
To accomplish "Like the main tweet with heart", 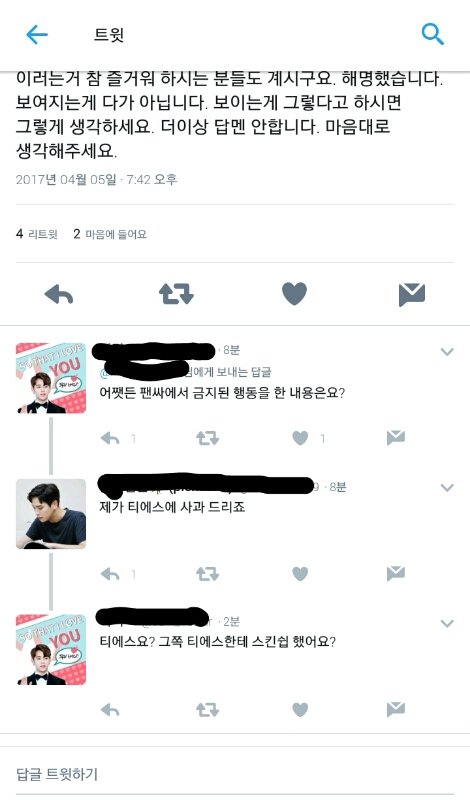I will [x=294, y=294].
